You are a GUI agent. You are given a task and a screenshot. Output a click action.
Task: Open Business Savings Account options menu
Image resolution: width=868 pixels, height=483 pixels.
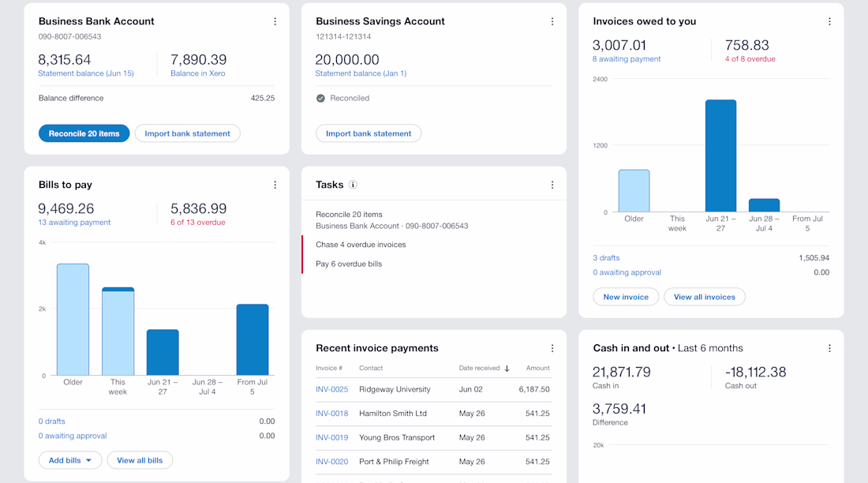click(x=552, y=21)
